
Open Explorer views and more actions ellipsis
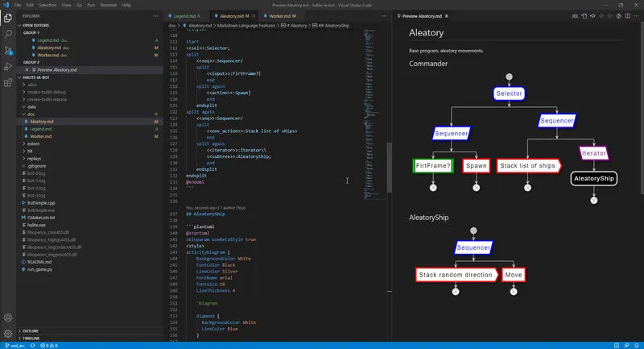[155, 16]
